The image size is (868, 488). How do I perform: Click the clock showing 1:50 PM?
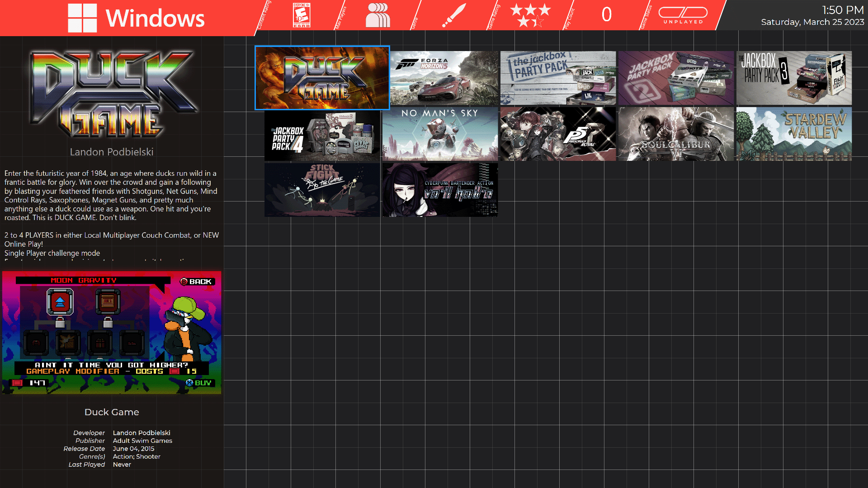coord(843,10)
